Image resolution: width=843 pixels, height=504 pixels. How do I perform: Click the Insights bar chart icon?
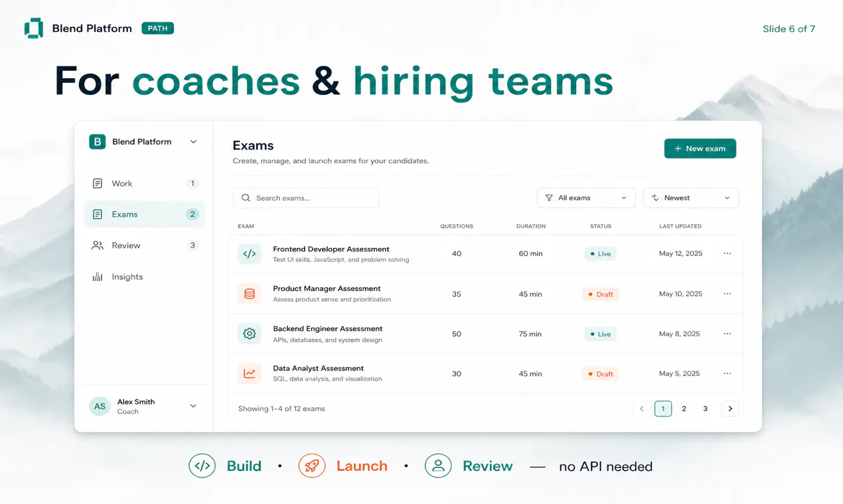(98, 277)
